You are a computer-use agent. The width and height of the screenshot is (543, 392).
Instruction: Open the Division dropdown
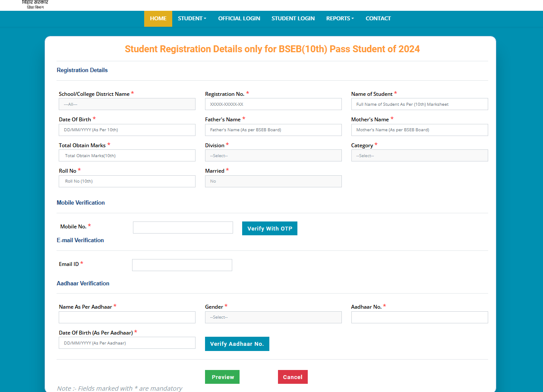click(273, 155)
